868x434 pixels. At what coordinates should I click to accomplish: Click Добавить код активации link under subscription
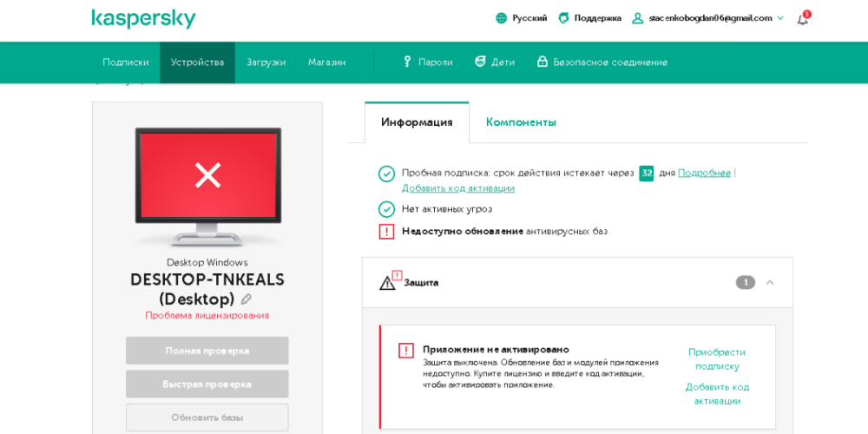(458, 188)
